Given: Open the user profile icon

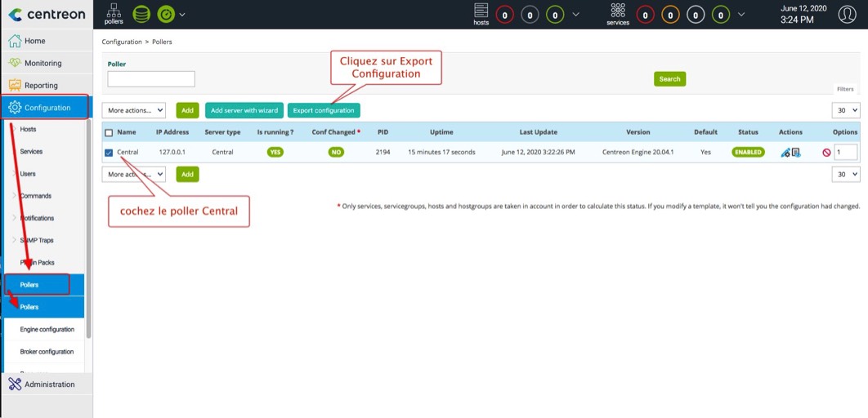Looking at the screenshot, I should [x=848, y=15].
